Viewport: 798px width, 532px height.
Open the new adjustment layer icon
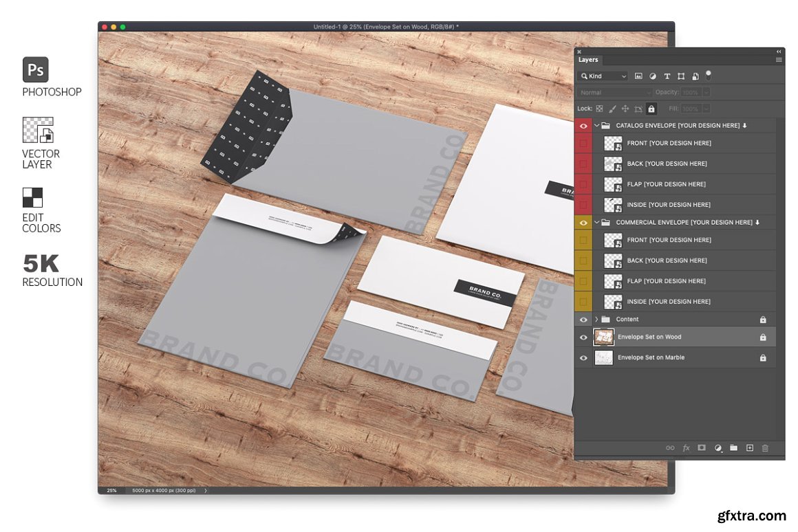pos(718,448)
